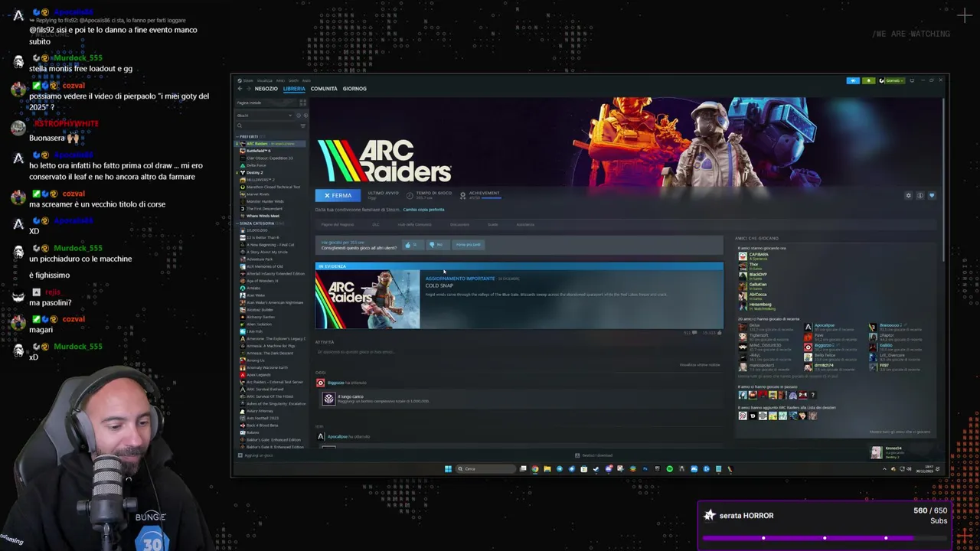Open Hub della Comunità link
The height and width of the screenshot is (551, 980).
[x=415, y=224]
